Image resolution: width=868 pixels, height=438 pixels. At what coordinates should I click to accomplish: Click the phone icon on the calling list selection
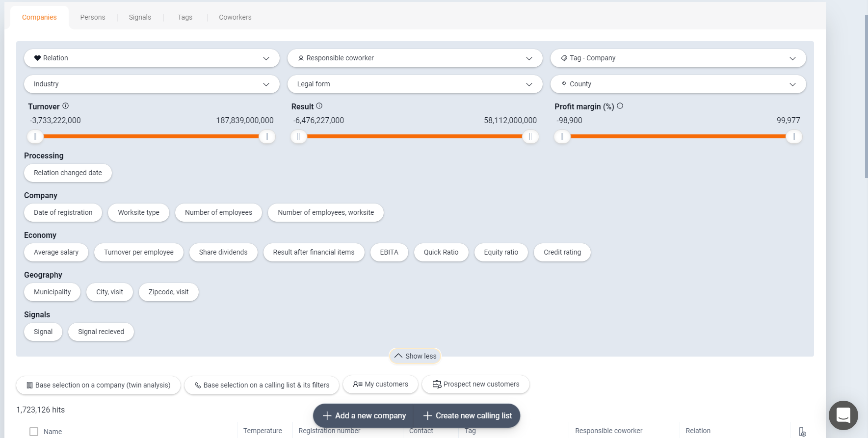[198, 386]
